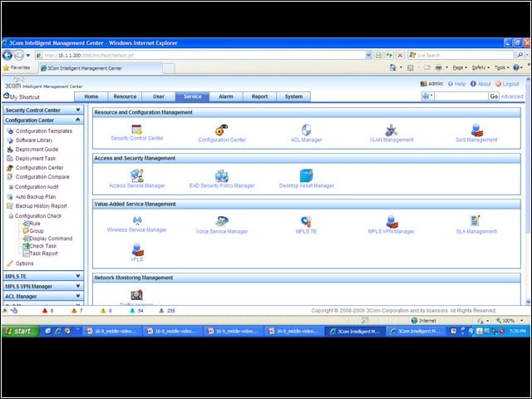Screen dimensions: 532x399
Task: Switch to the User tab
Action: 159,96
